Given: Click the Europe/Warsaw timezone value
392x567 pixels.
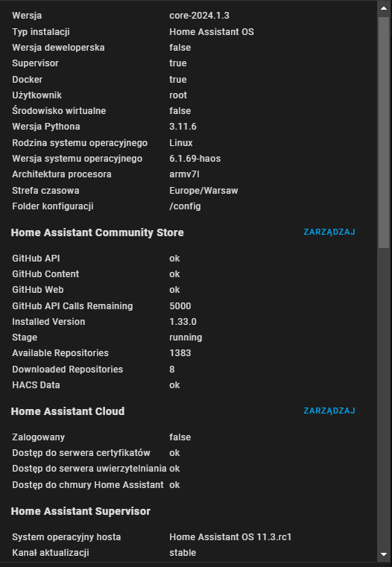Looking at the screenshot, I should coord(203,191).
